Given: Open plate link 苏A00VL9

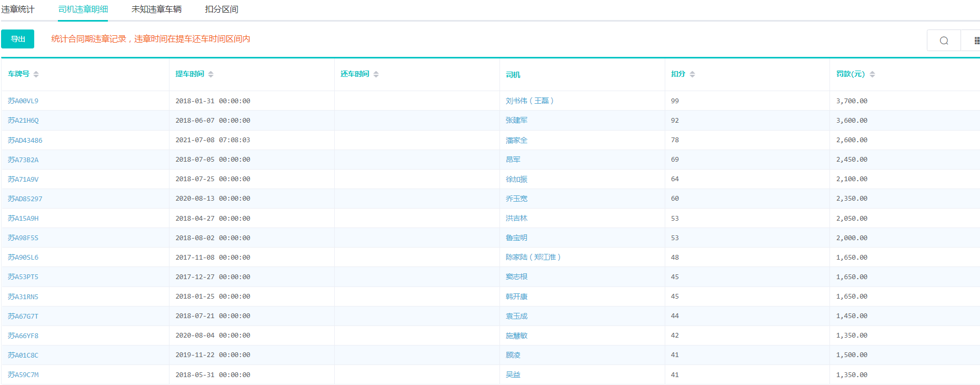Looking at the screenshot, I should [23, 101].
